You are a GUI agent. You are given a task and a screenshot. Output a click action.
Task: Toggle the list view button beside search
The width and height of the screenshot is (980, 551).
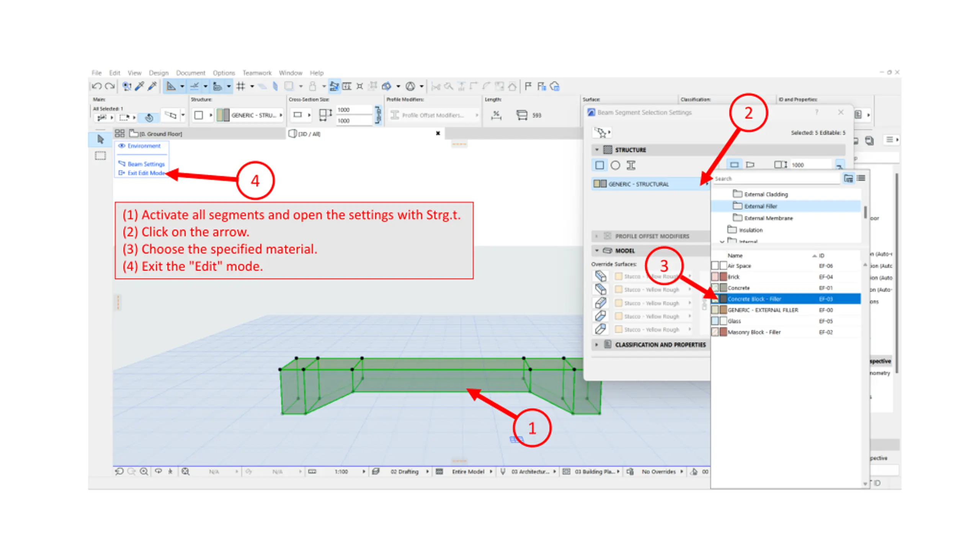861,178
